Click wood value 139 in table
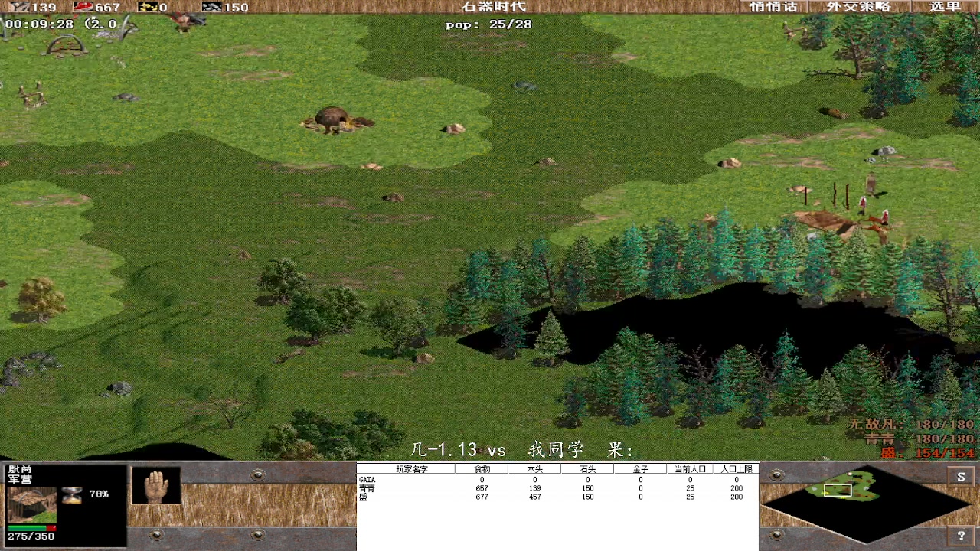 point(534,488)
